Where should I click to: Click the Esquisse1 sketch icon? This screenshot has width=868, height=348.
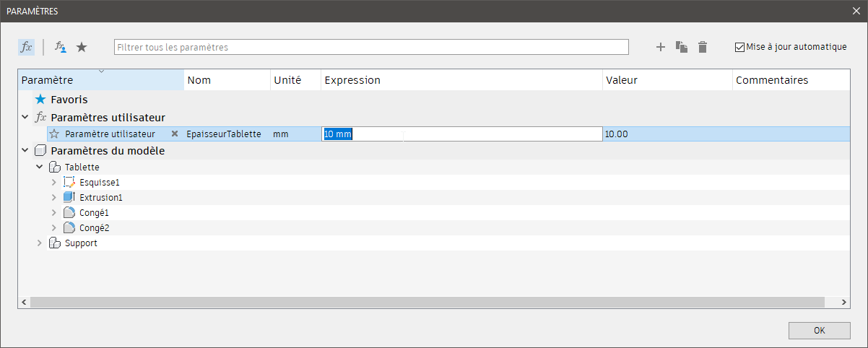(69, 183)
